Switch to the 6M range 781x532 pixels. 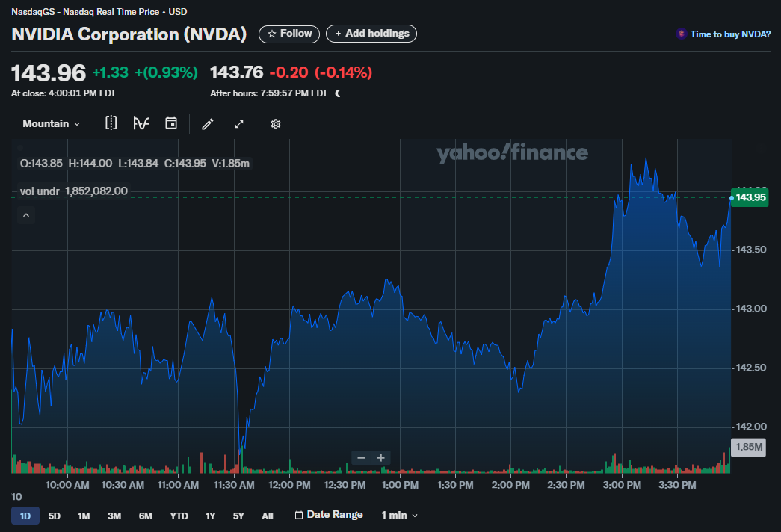(x=146, y=516)
